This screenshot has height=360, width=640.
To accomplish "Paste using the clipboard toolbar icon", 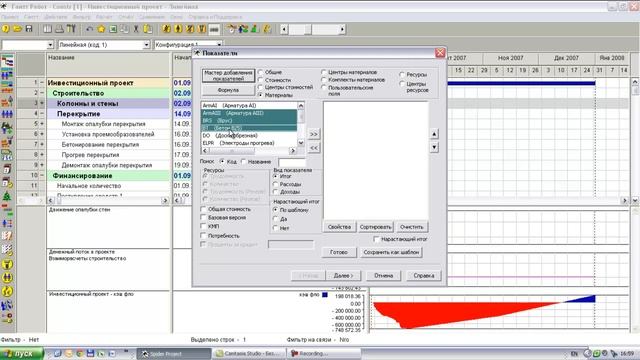I will click(x=148, y=29).
